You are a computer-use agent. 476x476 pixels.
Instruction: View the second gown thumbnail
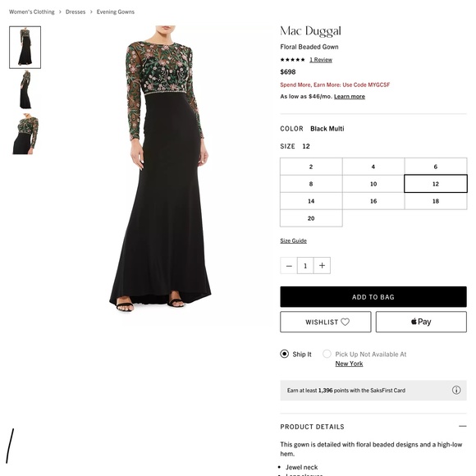coord(25,89)
